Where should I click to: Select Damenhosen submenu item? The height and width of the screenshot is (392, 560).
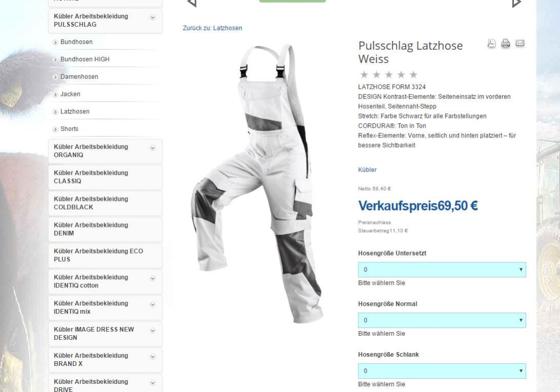79,77
